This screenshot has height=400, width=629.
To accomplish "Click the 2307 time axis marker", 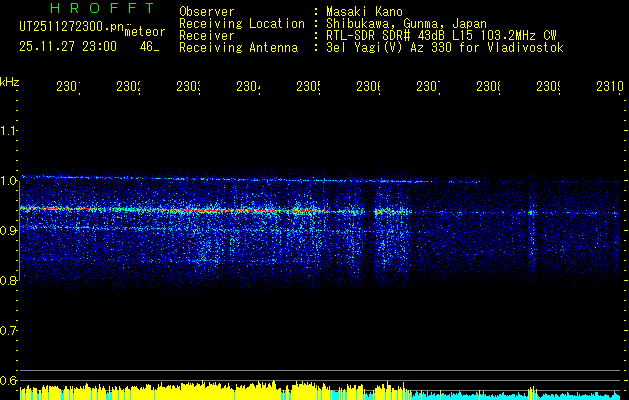I will [428, 87].
